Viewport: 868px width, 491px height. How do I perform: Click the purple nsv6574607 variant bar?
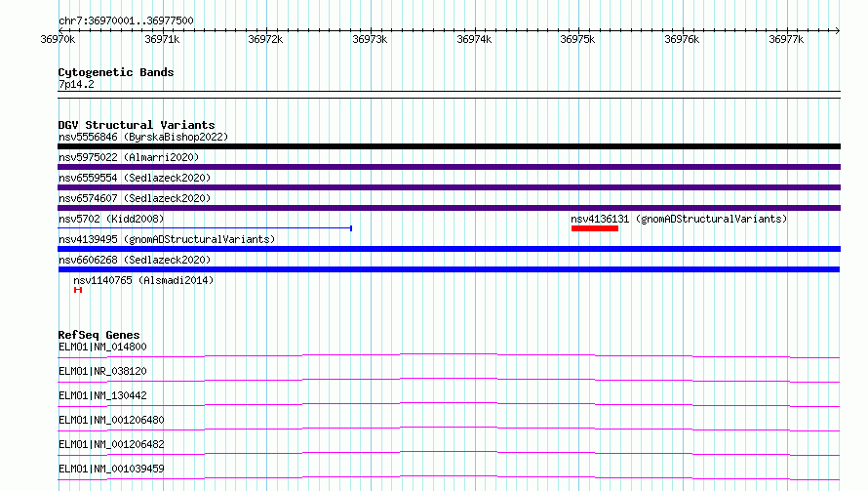[x=449, y=208]
